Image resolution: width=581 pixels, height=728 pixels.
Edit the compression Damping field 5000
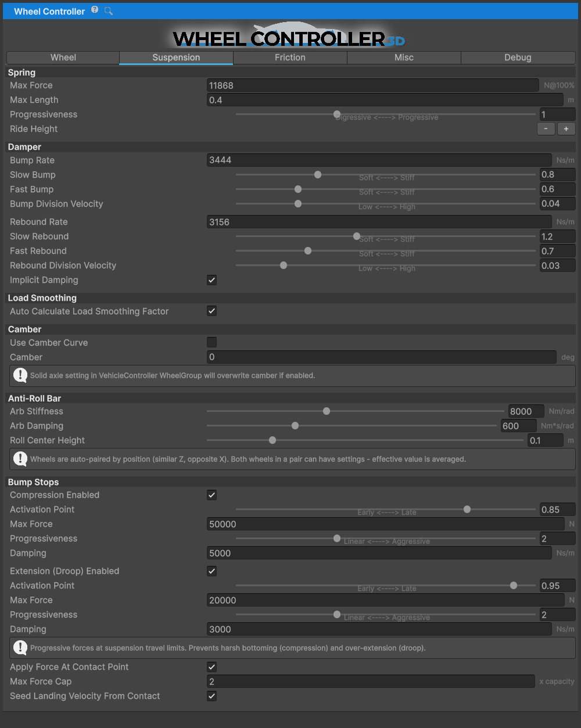pos(379,553)
